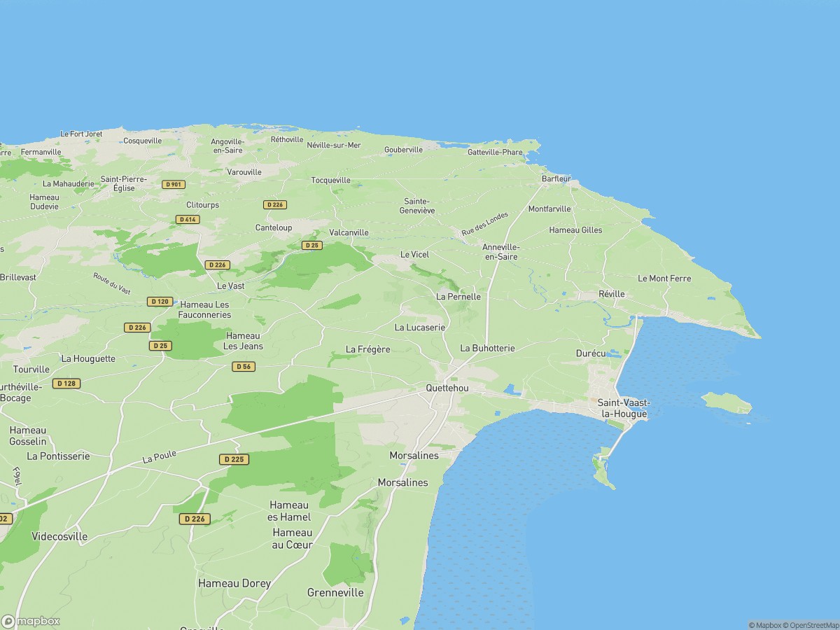The image size is (840, 630).
Task: Select the Grenneville place label
Action: pyautogui.click(x=335, y=592)
